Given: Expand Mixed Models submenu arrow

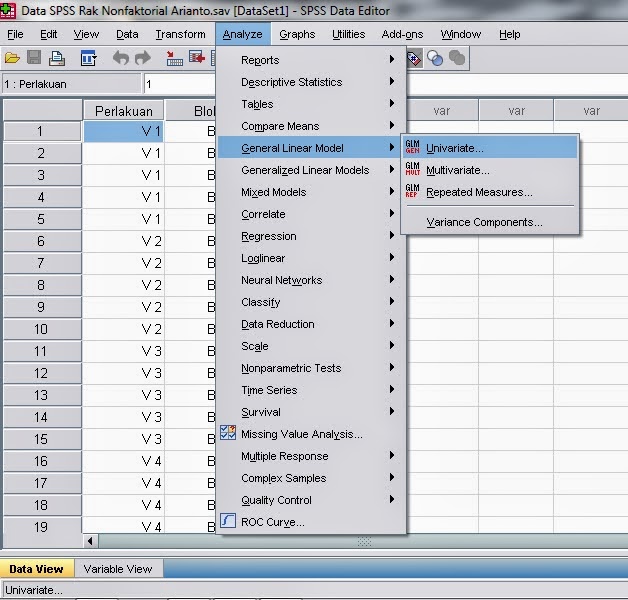Looking at the screenshot, I should tap(392, 192).
